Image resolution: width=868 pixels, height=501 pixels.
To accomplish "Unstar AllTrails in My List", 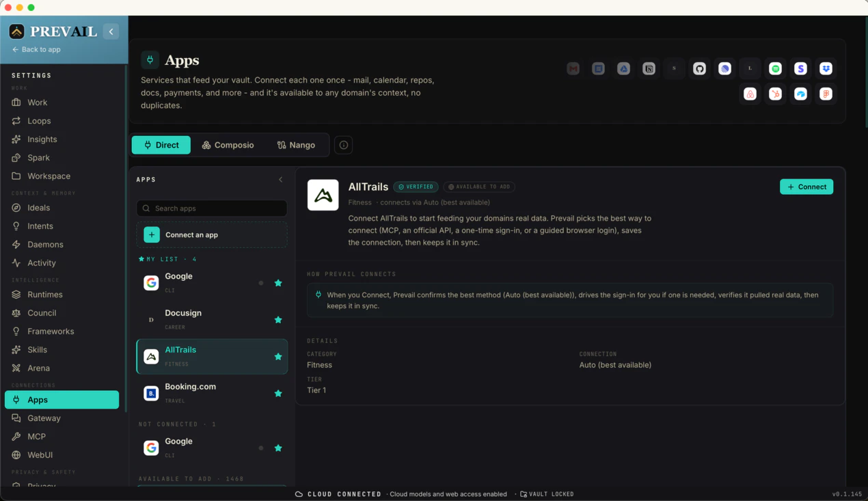I will (x=278, y=356).
